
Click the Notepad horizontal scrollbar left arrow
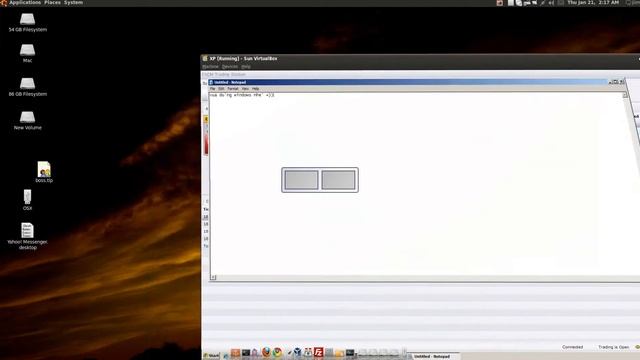point(213,278)
